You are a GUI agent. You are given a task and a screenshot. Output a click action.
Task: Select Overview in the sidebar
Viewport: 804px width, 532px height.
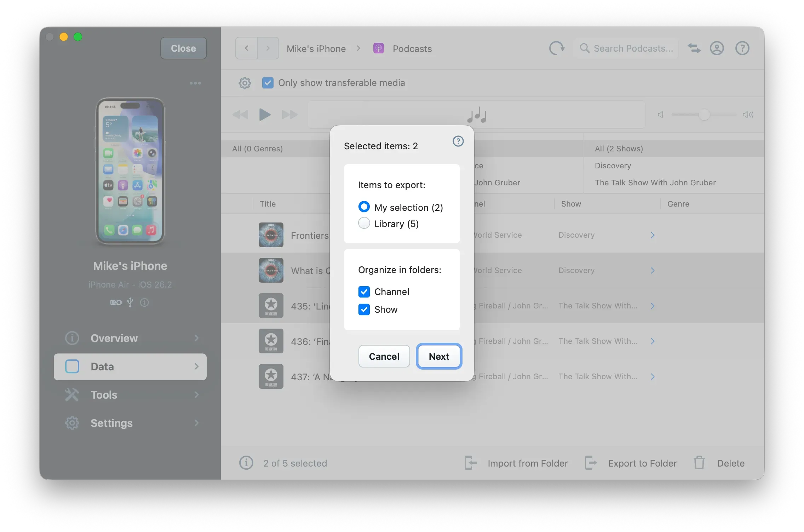point(114,338)
